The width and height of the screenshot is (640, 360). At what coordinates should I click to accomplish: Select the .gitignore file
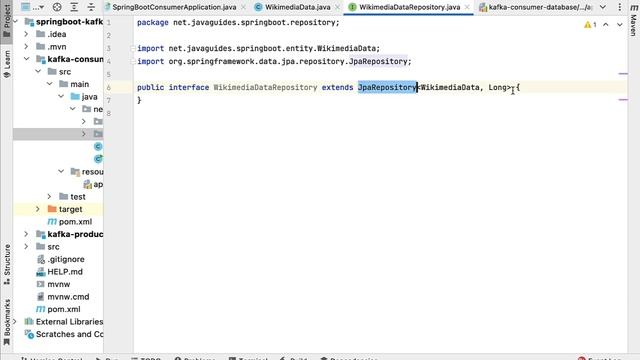click(66, 259)
